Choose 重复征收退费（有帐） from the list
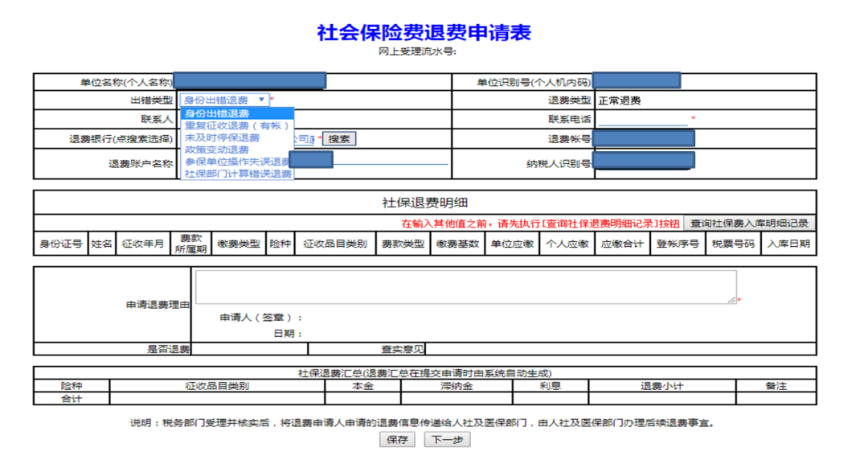 click(x=237, y=125)
